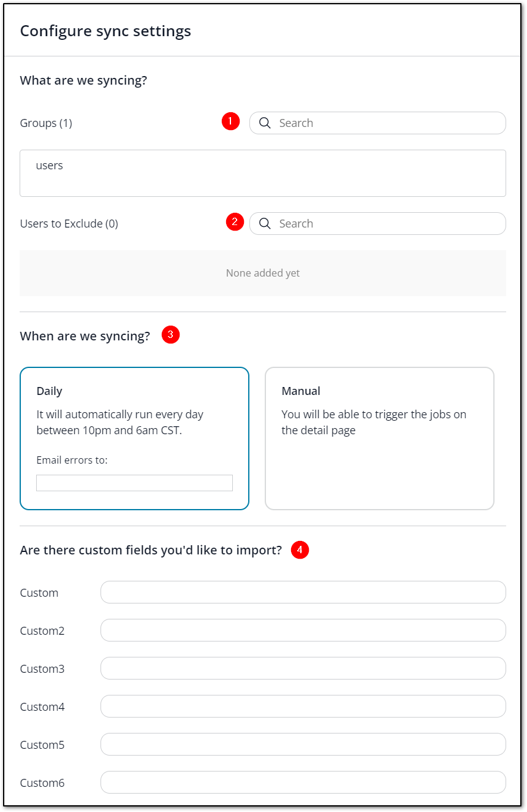Click the Custom2 field input
This screenshot has height=812, width=527.
(x=303, y=630)
